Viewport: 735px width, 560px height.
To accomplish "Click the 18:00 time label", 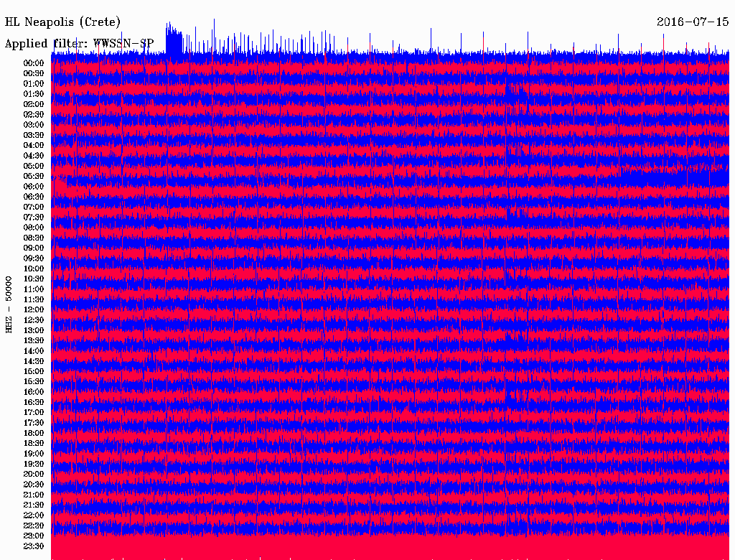I will [34, 433].
